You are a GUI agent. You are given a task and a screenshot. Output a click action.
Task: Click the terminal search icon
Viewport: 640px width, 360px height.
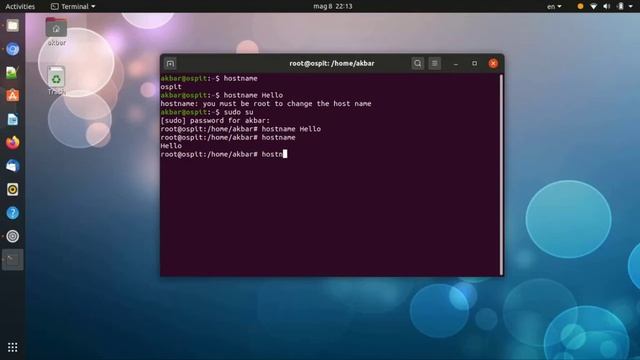[418, 63]
